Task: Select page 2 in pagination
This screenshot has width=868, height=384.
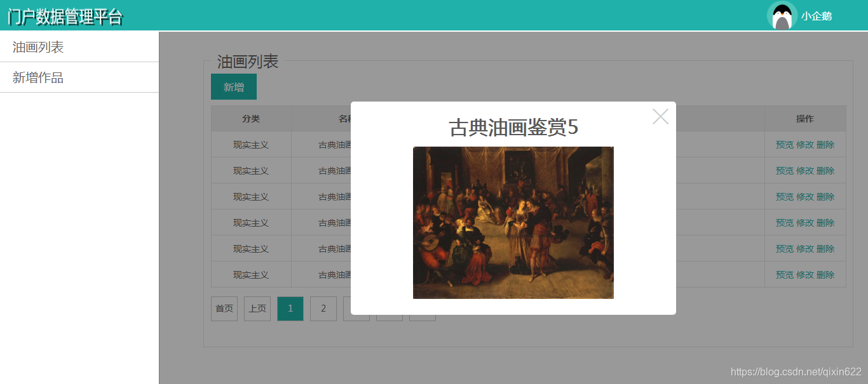Action: pos(323,308)
